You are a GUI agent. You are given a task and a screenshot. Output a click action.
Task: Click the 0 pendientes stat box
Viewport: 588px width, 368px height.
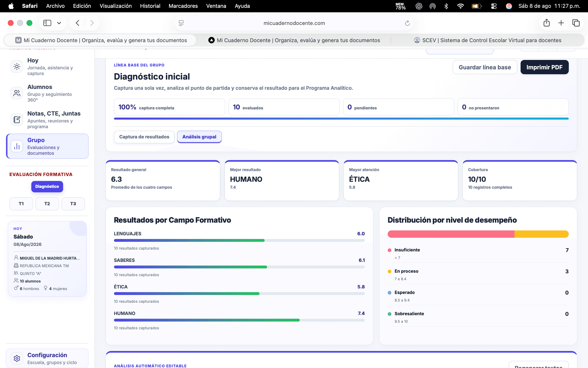pos(398,107)
